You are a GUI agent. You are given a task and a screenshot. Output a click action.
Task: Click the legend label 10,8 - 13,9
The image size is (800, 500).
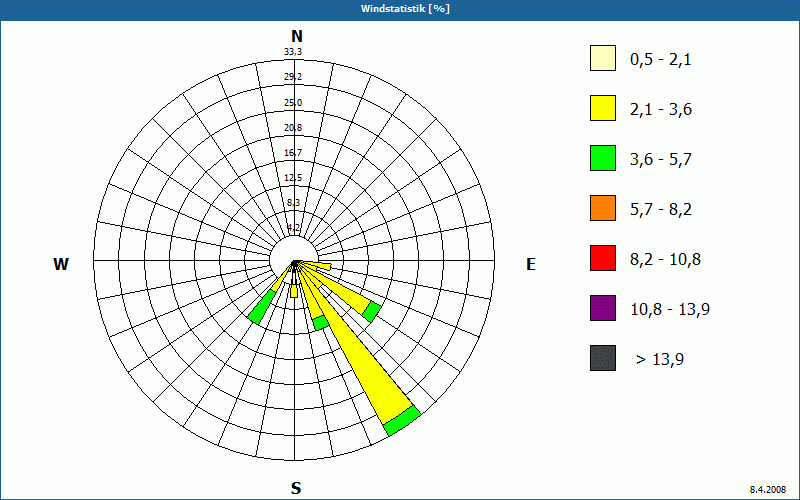coord(670,310)
